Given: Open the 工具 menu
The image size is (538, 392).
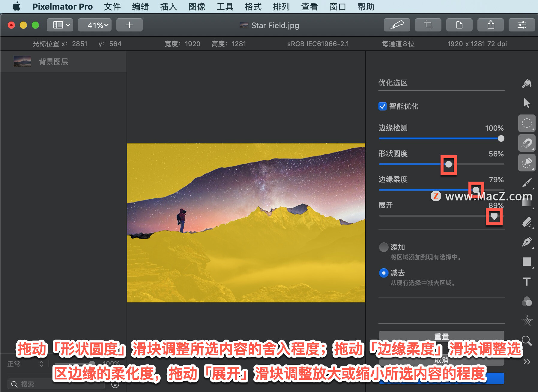Looking at the screenshot, I should pos(224,7).
